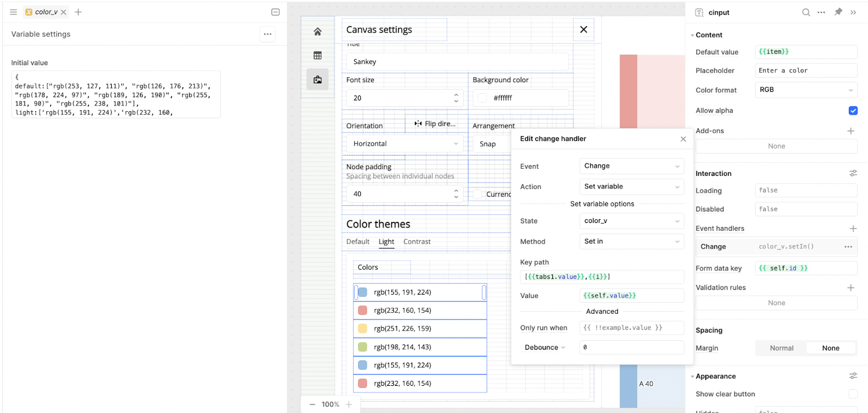The height and width of the screenshot is (413, 868).
Task: Open the State dropdown showing color_v
Action: (631, 221)
